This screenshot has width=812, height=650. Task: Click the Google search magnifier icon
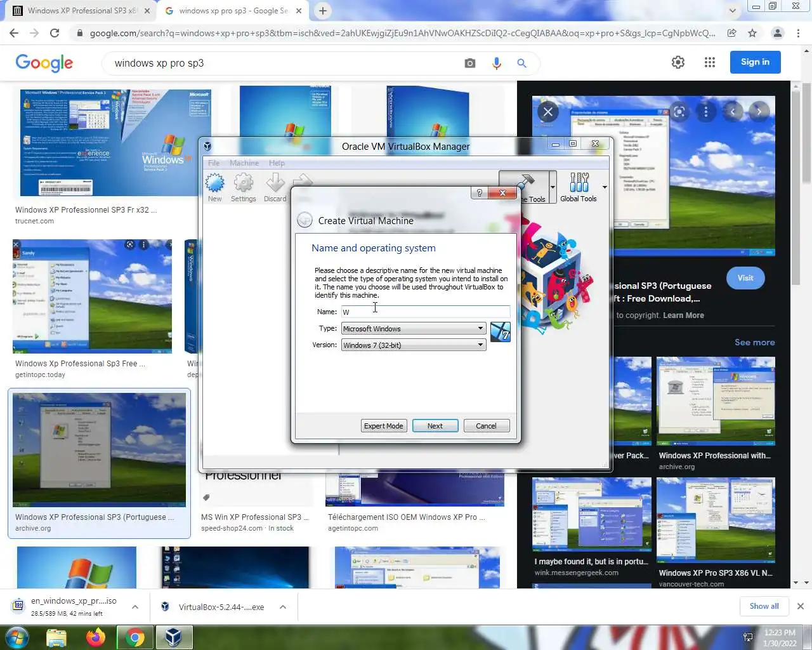coord(521,63)
